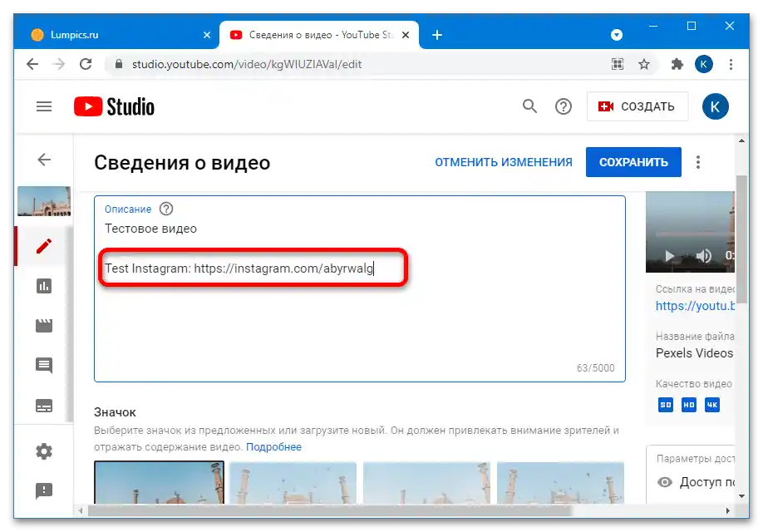Close the YouTube Studio tab

point(406,35)
